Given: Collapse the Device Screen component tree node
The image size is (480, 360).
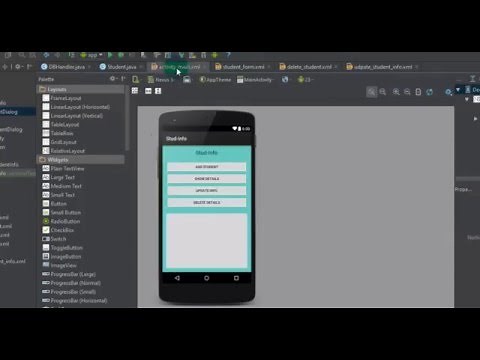Looking at the screenshot, I should [458, 90].
